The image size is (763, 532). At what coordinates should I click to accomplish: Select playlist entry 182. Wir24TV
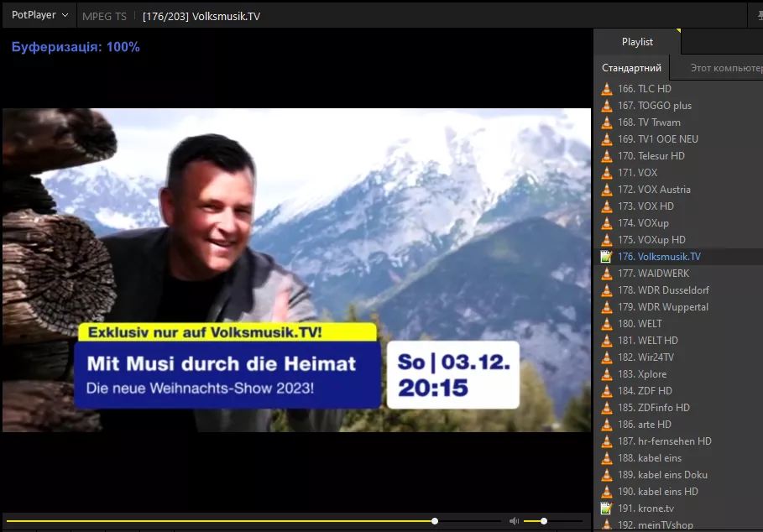678,357
